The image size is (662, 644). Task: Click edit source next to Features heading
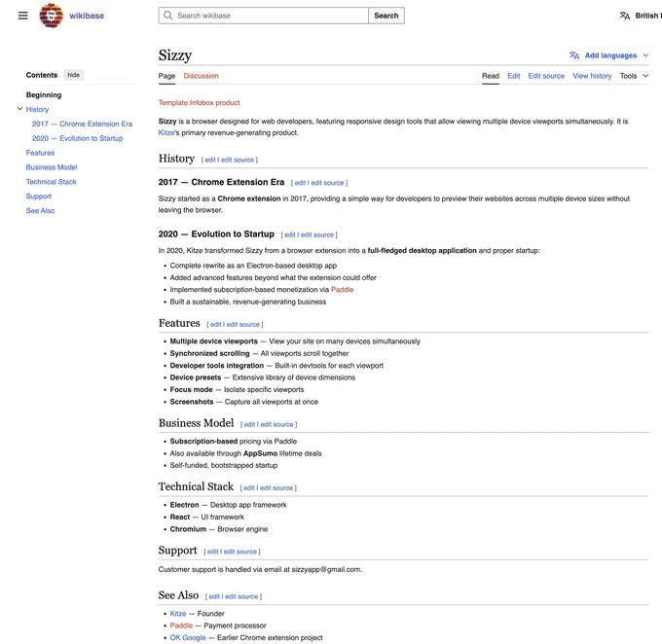coord(242,325)
